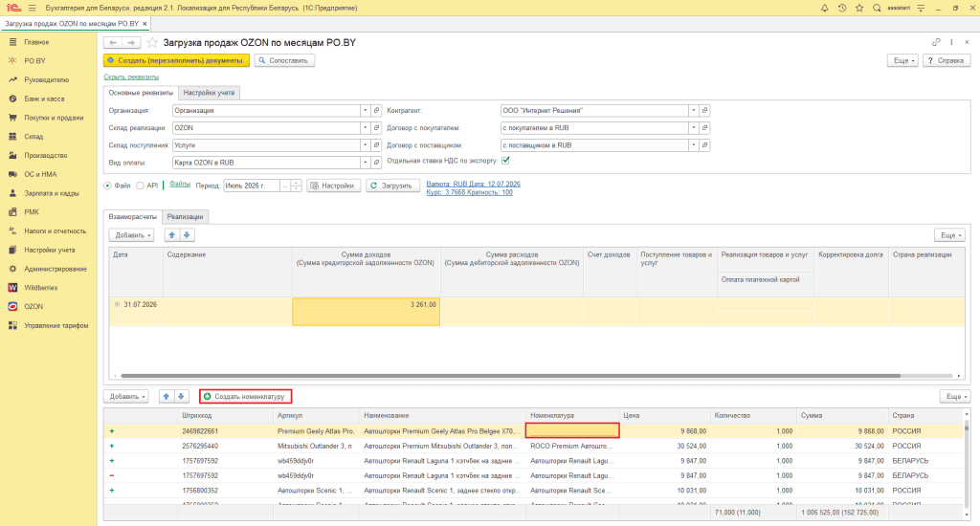This screenshot has height=526, width=980.
Task: Open the Налоги и отчетность section
Action: (x=55, y=230)
